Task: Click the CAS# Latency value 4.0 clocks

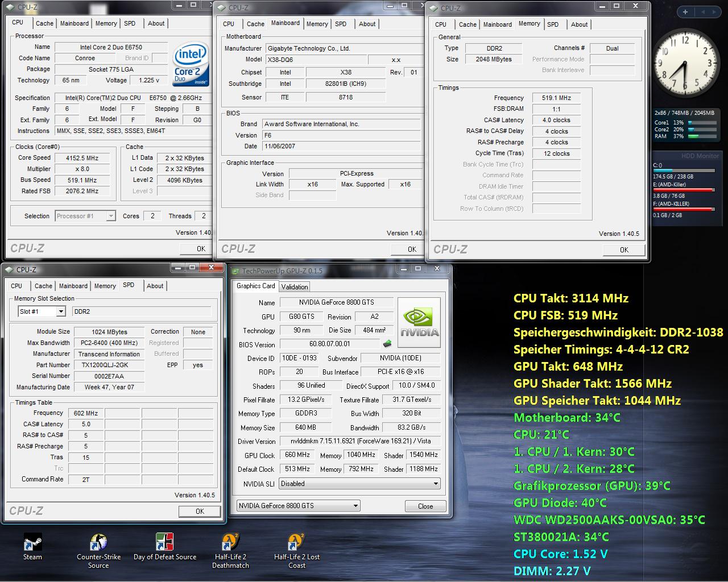Action: (556, 120)
